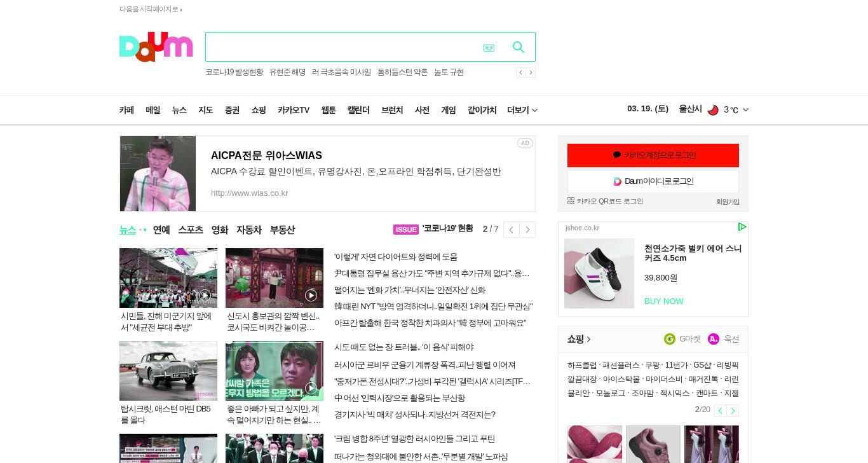The image size is (868, 463).
Task: Open 지도 from the service menu
Action: point(206,110)
